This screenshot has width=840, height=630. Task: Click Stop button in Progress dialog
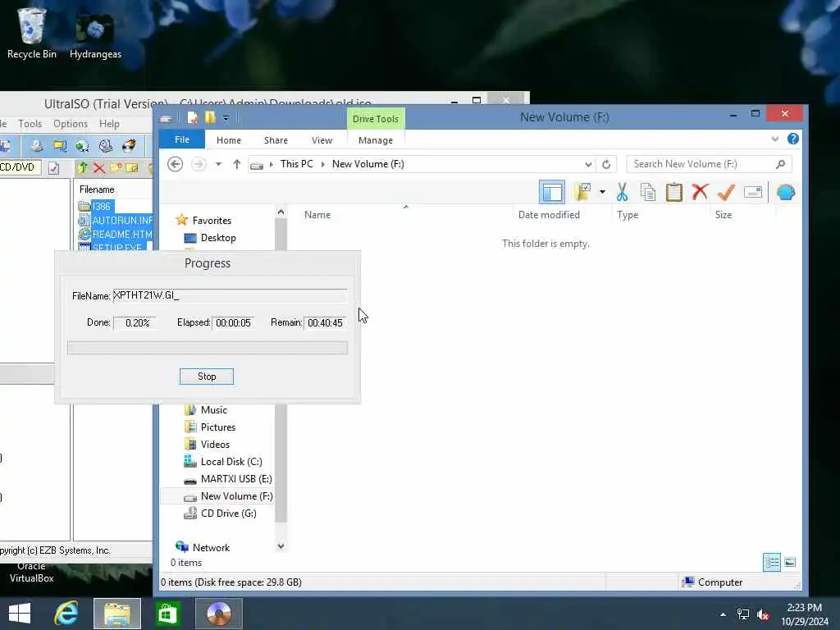coord(207,376)
